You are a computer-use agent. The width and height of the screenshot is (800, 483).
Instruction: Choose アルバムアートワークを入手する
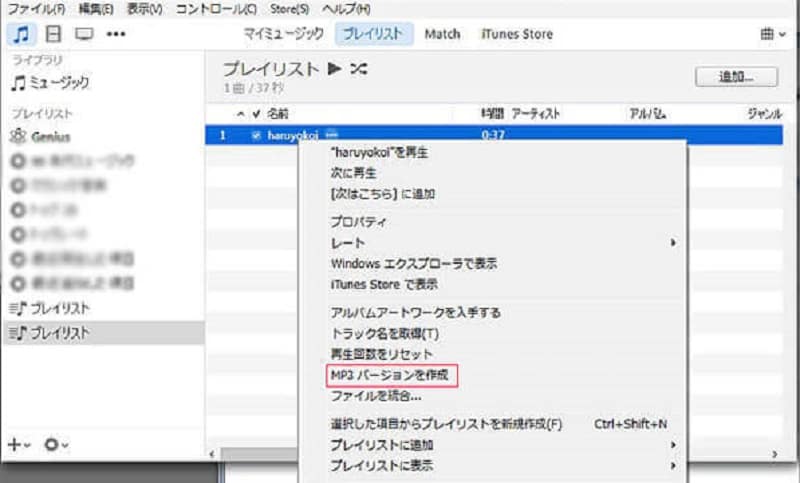[x=415, y=313]
